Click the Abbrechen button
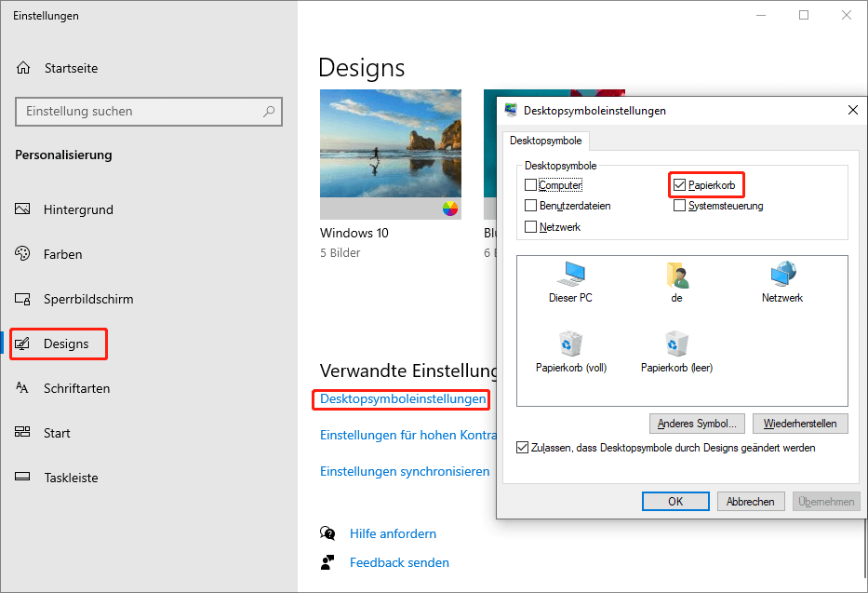Image resolution: width=868 pixels, height=593 pixels. tap(751, 501)
